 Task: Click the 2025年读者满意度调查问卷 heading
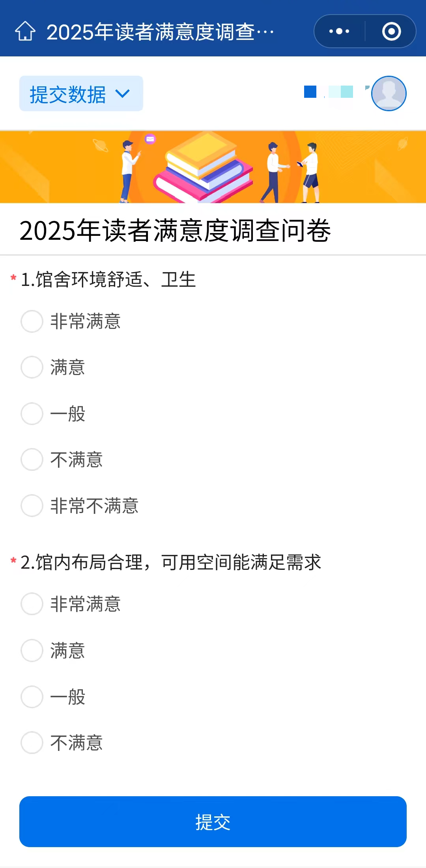click(175, 231)
